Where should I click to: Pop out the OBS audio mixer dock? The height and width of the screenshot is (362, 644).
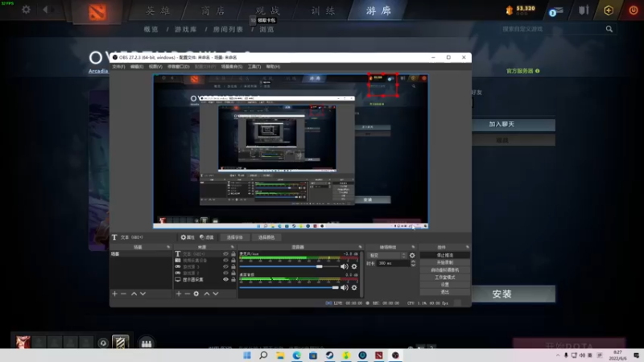[x=360, y=247]
